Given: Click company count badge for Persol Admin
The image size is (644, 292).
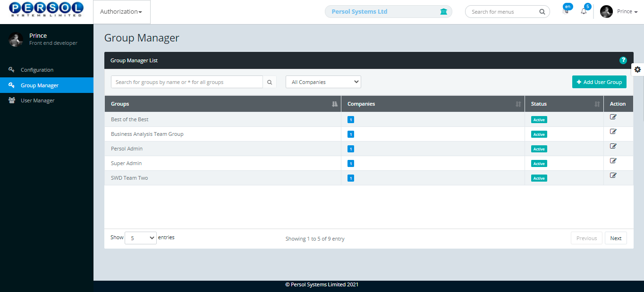Looking at the screenshot, I should (x=350, y=149).
